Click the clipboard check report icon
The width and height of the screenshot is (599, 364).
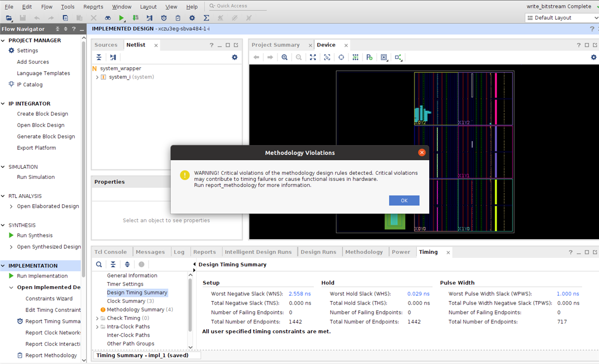[x=178, y=18]
